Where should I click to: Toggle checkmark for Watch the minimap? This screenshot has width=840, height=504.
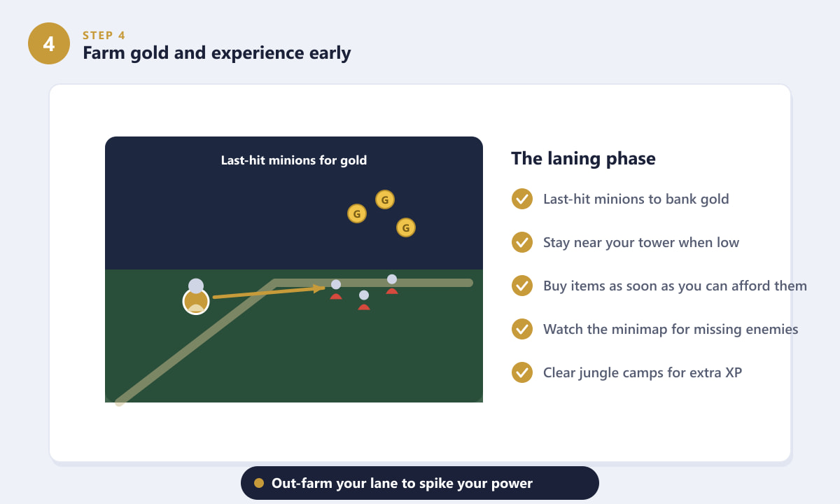(x=522, y=329)
